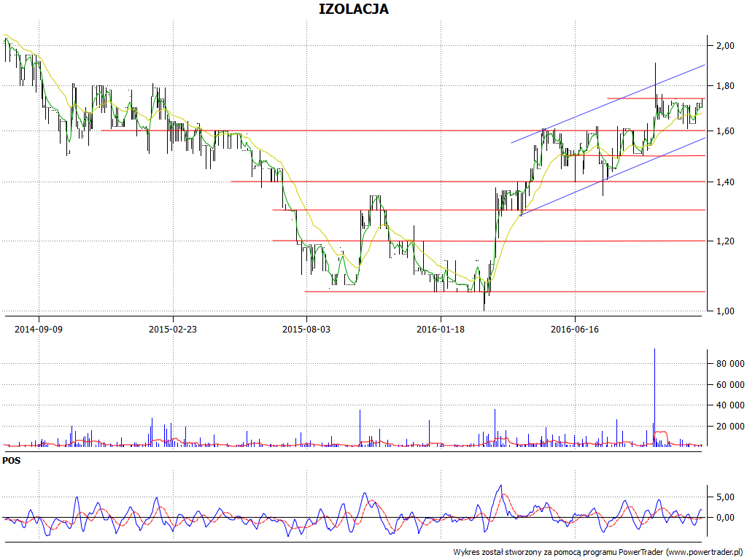This screenshot has width=747, height=560.
Task: Click the tallest volume spike bar
Action: tap(654, 397)
